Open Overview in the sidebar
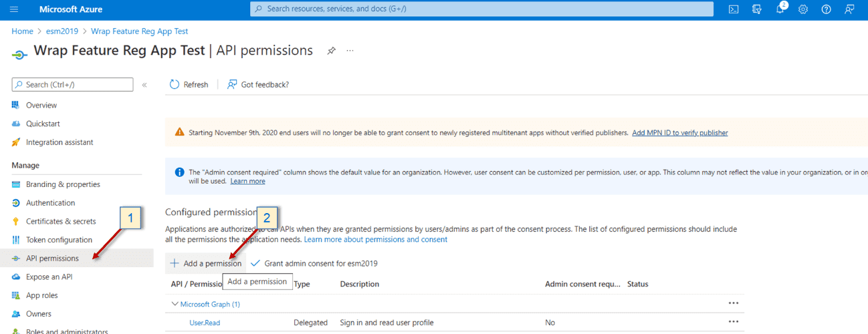This screenshot has height=334, width=868. 41,106
